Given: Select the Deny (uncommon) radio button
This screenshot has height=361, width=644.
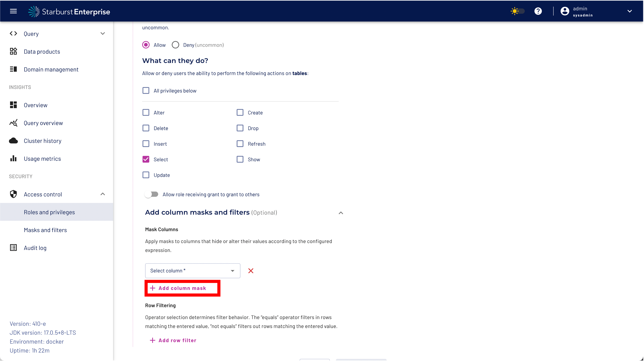Looking at the screenshot, I should click(x=175, y=45).
